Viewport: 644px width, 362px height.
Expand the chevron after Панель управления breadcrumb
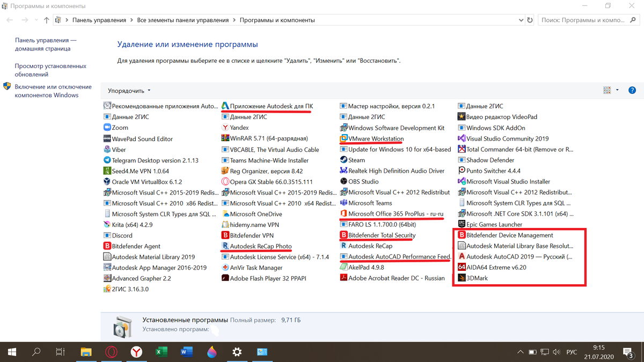coord(131,20)
